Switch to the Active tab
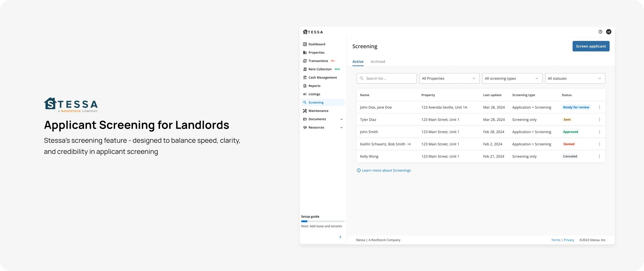This screenshot has height=271, width=644. [x=358, y=62]
